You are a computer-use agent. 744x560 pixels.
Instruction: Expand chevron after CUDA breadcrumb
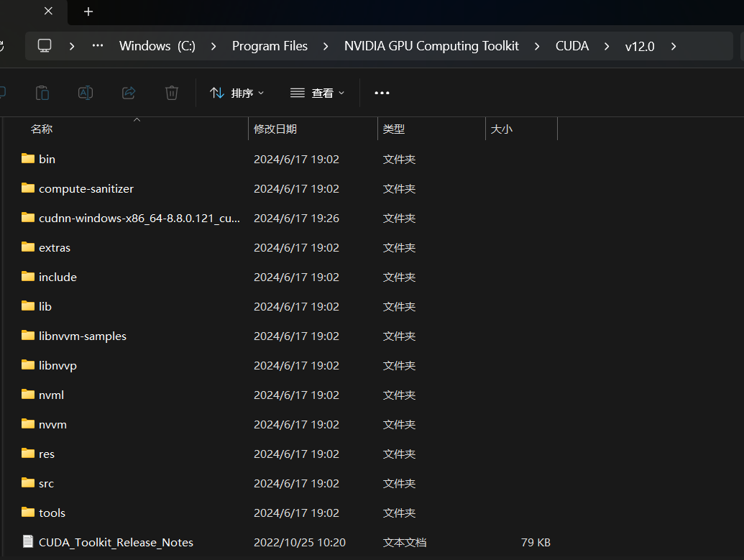607,46
